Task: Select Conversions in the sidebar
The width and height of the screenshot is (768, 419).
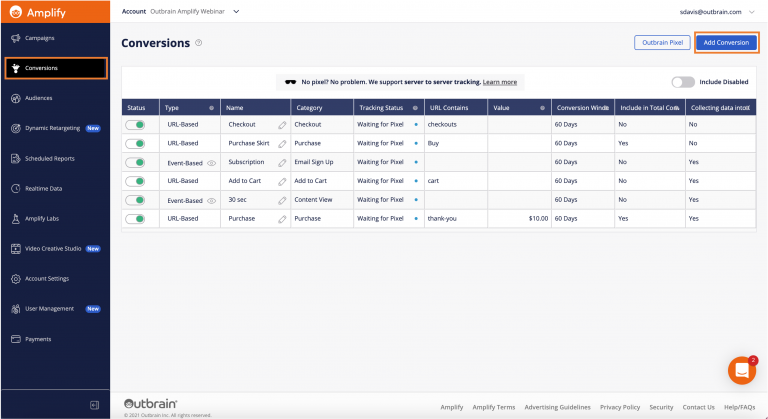Action: (56, 68)
